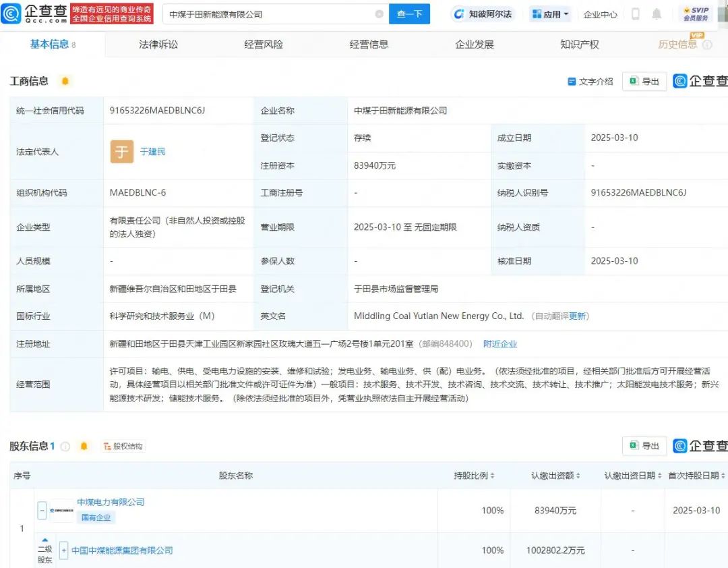Viewport: 728px width, 568px height.
Task: Expand the 中国中煤能源集团有限公司 row
Action: 64,550
